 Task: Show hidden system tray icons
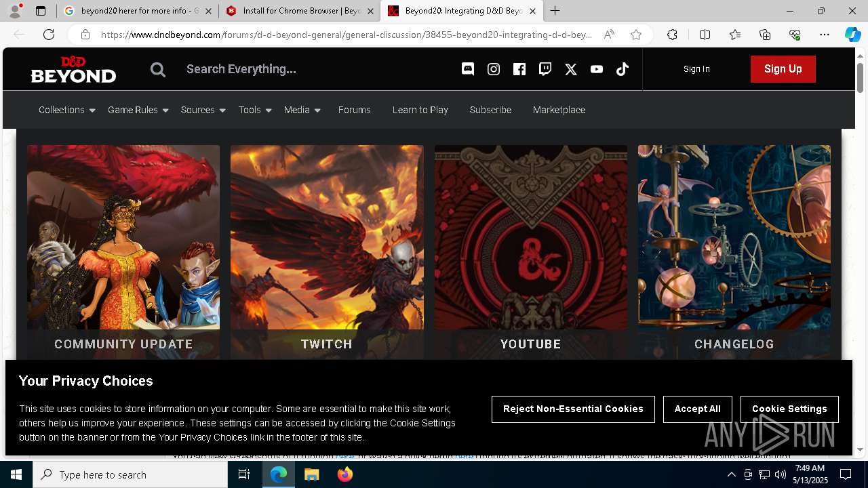pos(731,474)
